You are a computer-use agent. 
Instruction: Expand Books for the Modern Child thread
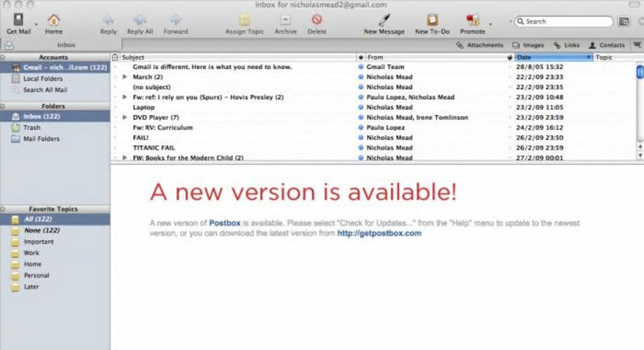coord(124,157)
